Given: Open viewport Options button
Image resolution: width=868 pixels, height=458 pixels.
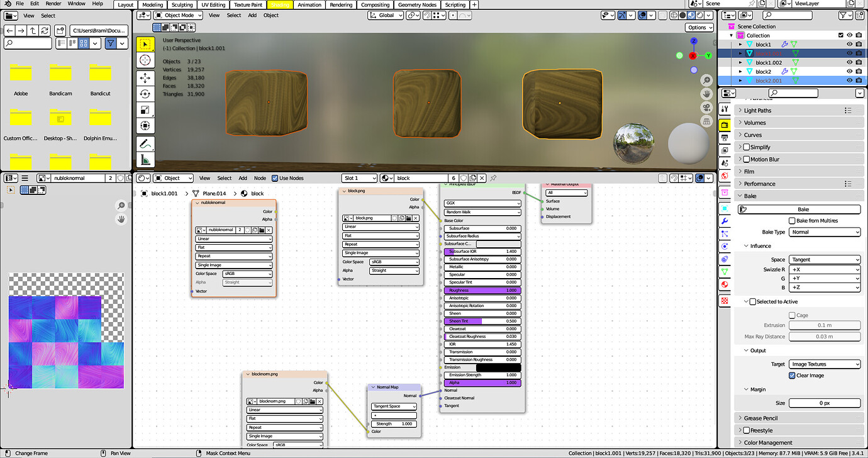Looking at the screenshot, I should tap(699, 27).
